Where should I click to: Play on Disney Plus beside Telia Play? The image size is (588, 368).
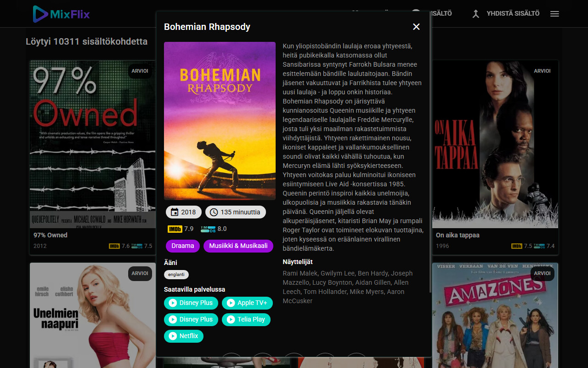coord(191,319)
